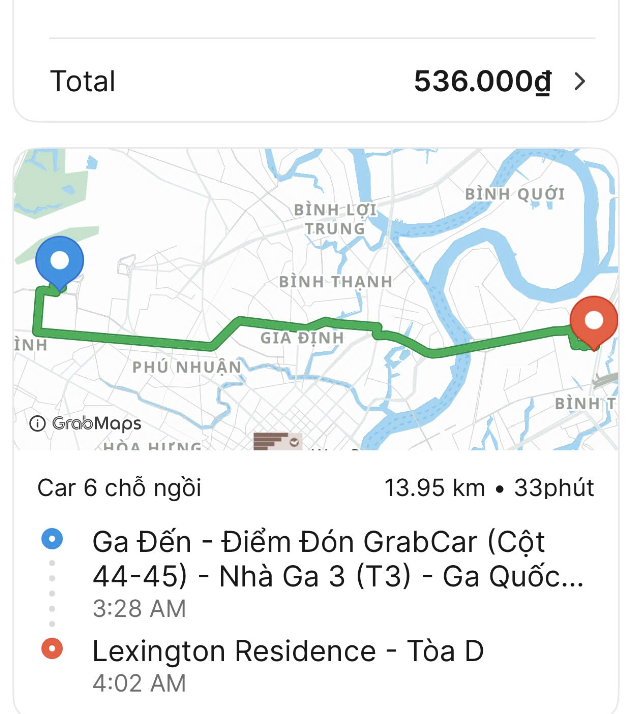Expand the Total fare chevron arrow
Viewport: 644px width, 714px height.
580,82
